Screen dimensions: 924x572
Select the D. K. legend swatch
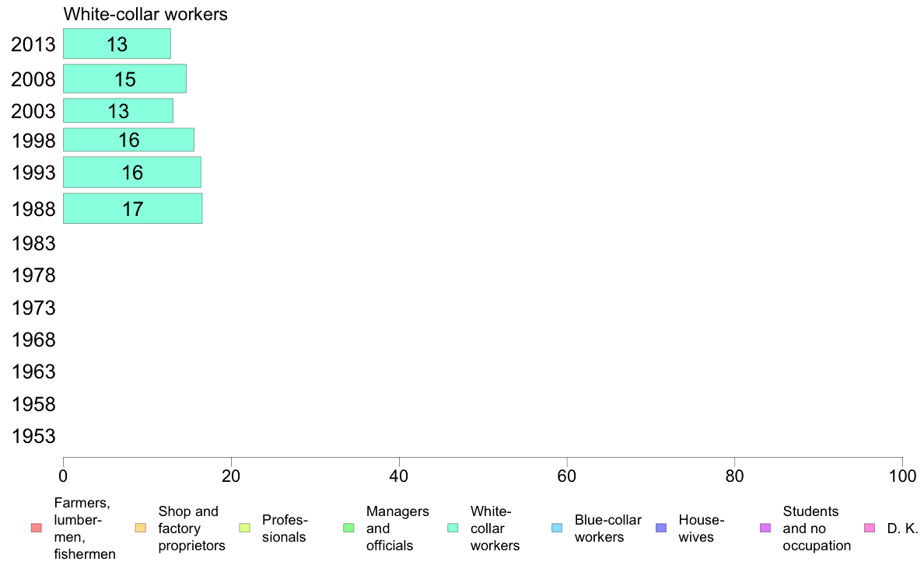870,528
